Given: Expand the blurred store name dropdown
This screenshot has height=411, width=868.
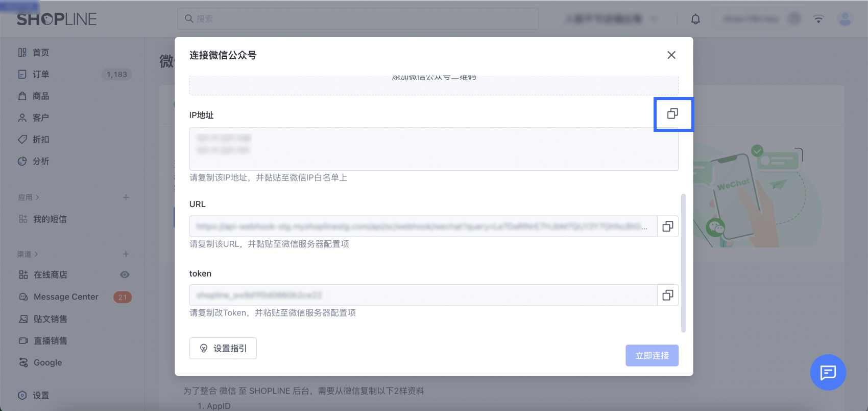Looking at the screenshot, I should coord(612,19).
